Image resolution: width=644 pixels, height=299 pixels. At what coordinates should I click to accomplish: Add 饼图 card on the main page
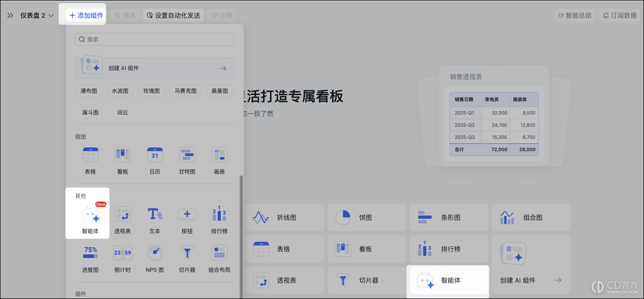point(367,217)
